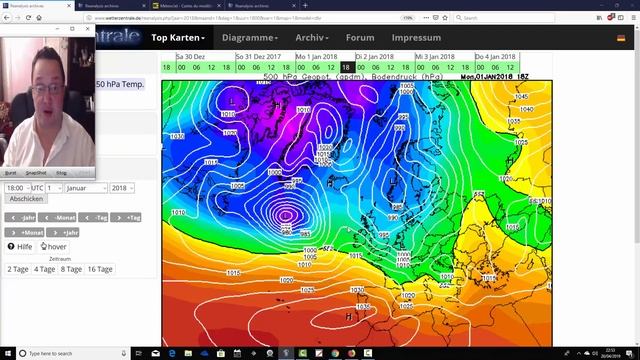Select 4 Tage time range
640x360 pixels.
pyautogui.click(x=44, y=269)
